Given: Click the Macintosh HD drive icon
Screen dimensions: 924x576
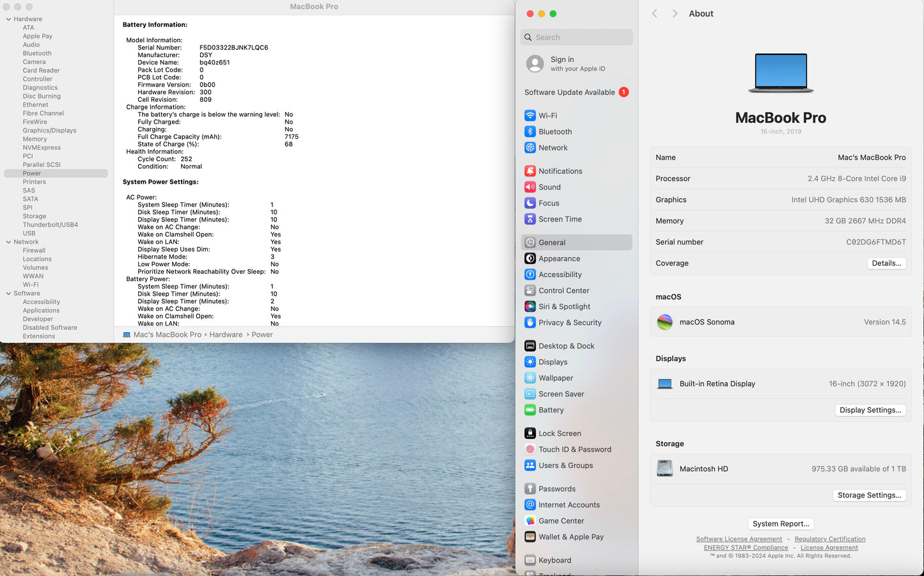Looking at the screenshot, I should (x=665, y=469).
